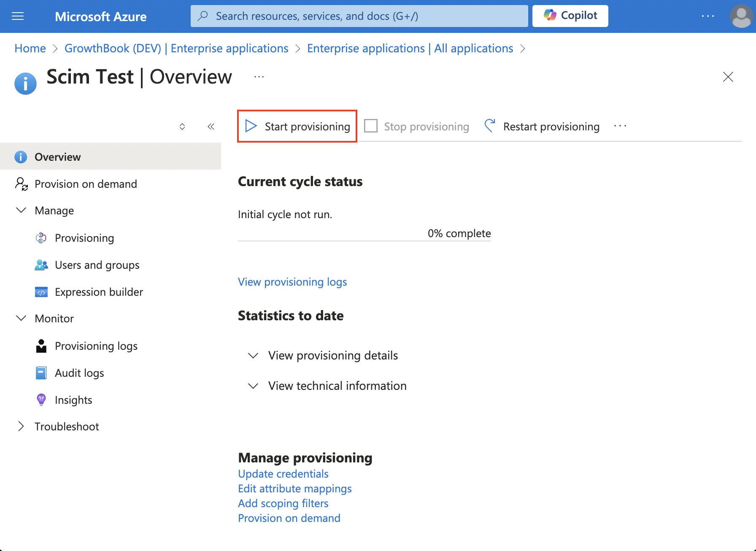The image size is (756, 551).
Task: Collapse the sidebar with double chevron
Action: point(211,127)
